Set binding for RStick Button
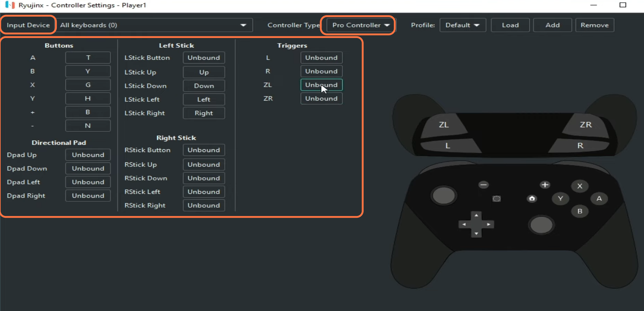644x311 pixels. (x=204, y=150)
